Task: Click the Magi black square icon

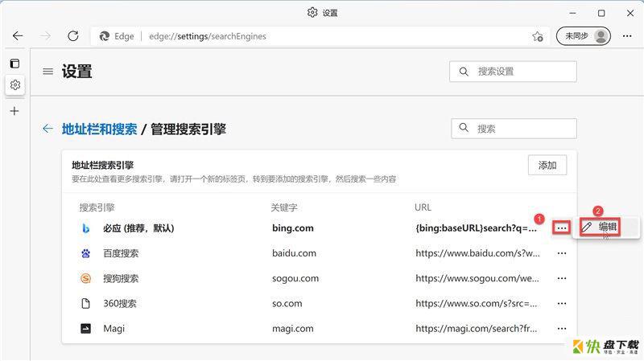Action: [85, 329]
